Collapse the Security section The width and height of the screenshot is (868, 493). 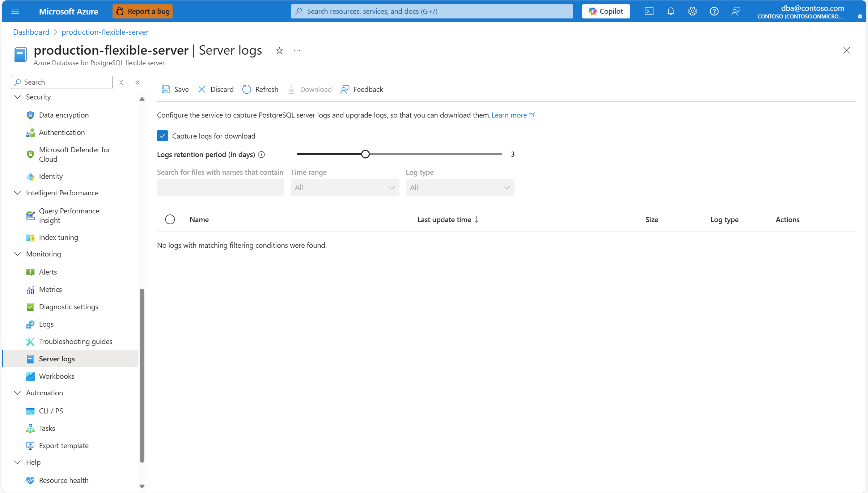tap(17, 97)
